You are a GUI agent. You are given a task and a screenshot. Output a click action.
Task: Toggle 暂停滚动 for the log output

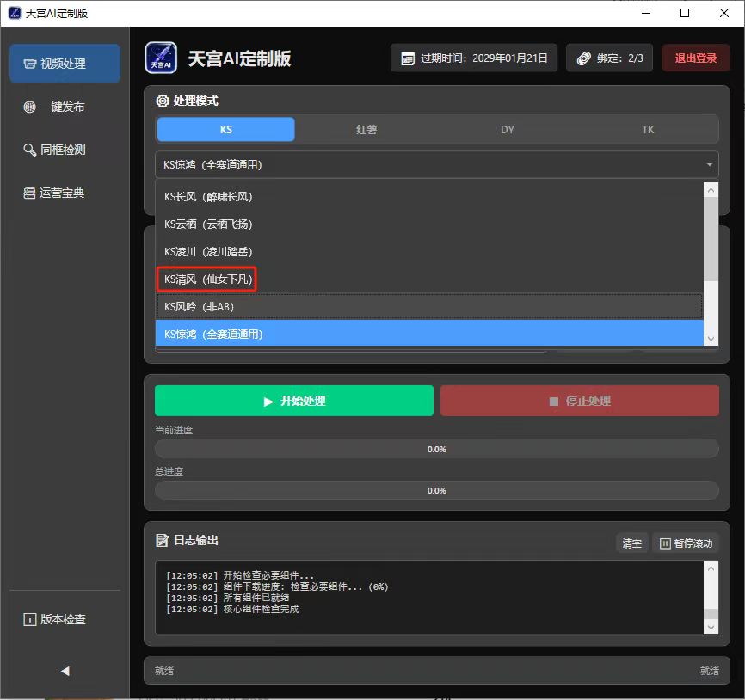(x=686, y=543)
